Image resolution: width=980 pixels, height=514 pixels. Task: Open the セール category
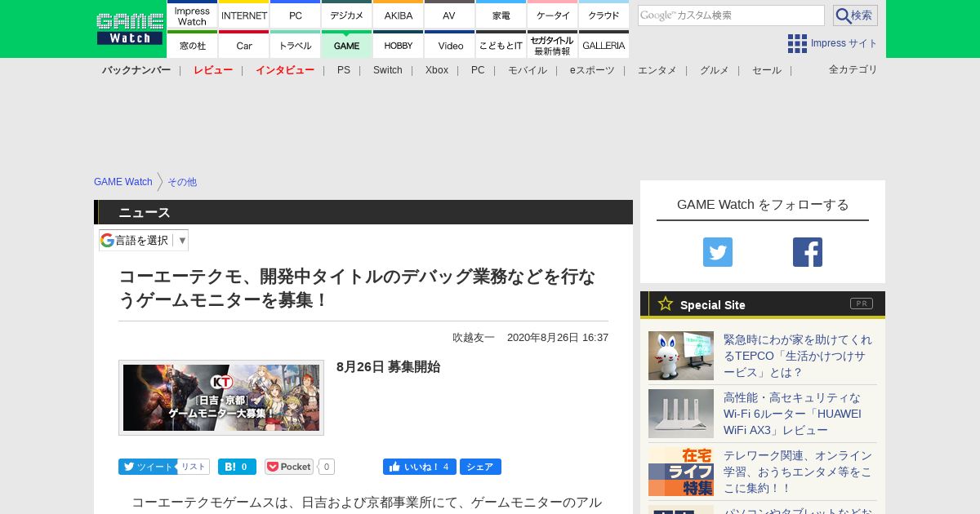tap(767, 70)
